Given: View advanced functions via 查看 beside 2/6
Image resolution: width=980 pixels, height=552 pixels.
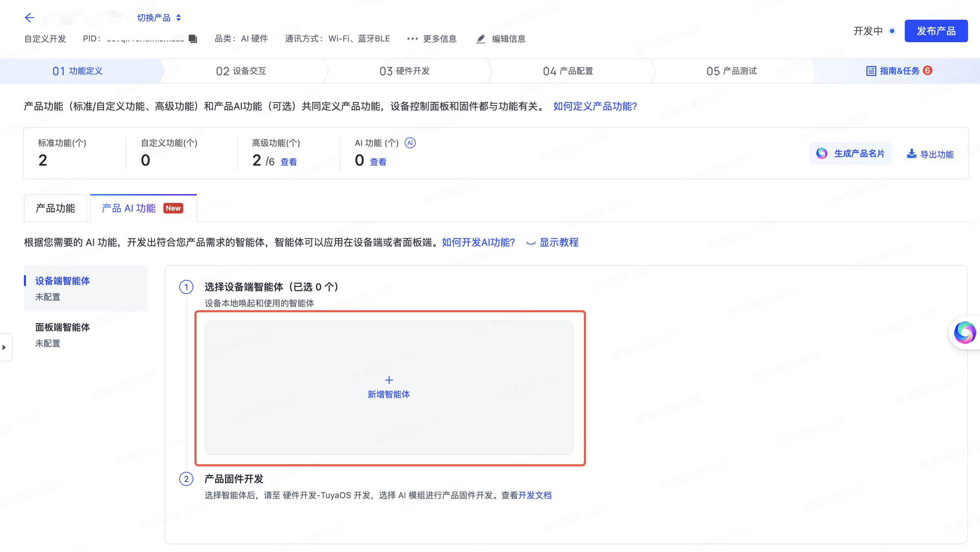Looking at the screenshot, I should point(288,162).
